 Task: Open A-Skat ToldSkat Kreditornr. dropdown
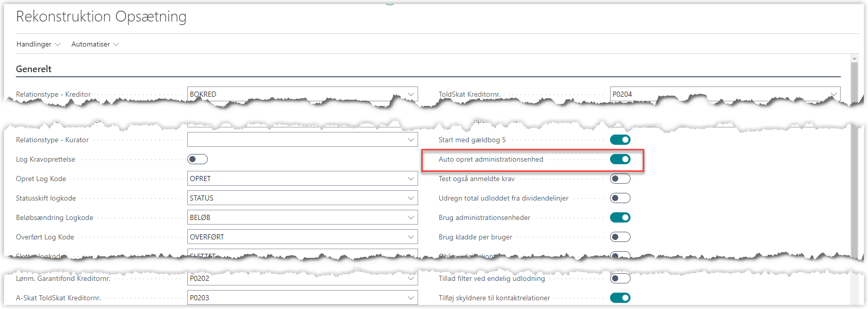pyautogui.click(x=410, y=298)
